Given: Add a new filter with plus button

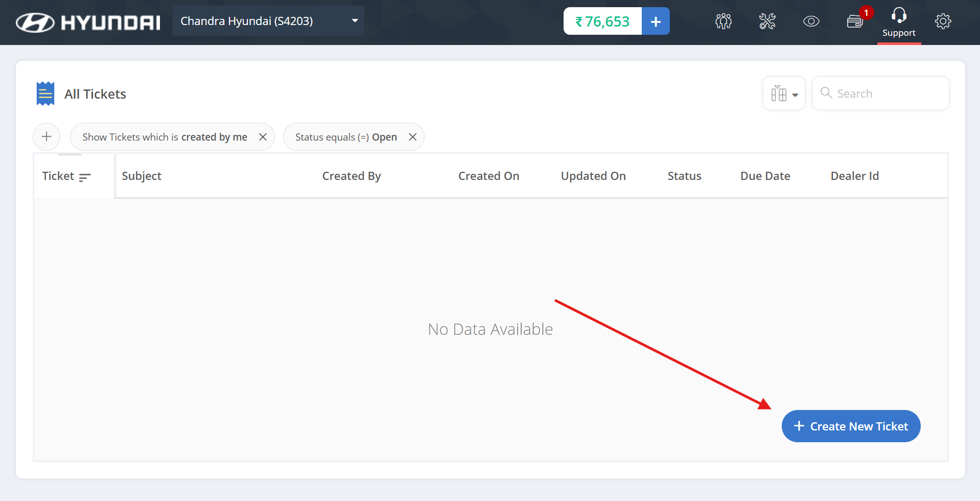Looking at the screenshot, I should [x=46, y=137].
